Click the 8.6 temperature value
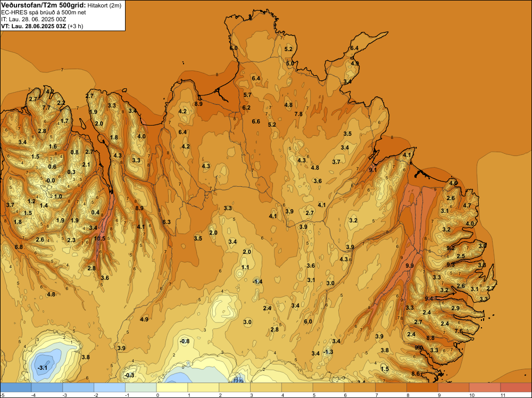The height and width of the screenshot is (398, 532). point(415,374)
